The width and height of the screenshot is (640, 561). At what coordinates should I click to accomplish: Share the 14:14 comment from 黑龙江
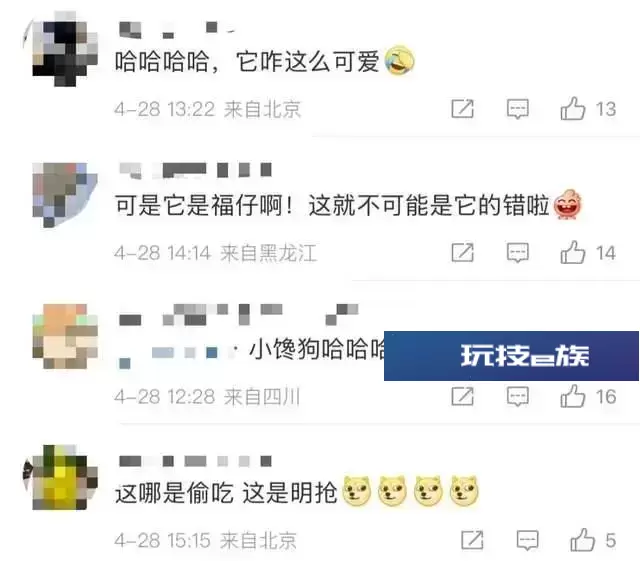tap(462, 253)
